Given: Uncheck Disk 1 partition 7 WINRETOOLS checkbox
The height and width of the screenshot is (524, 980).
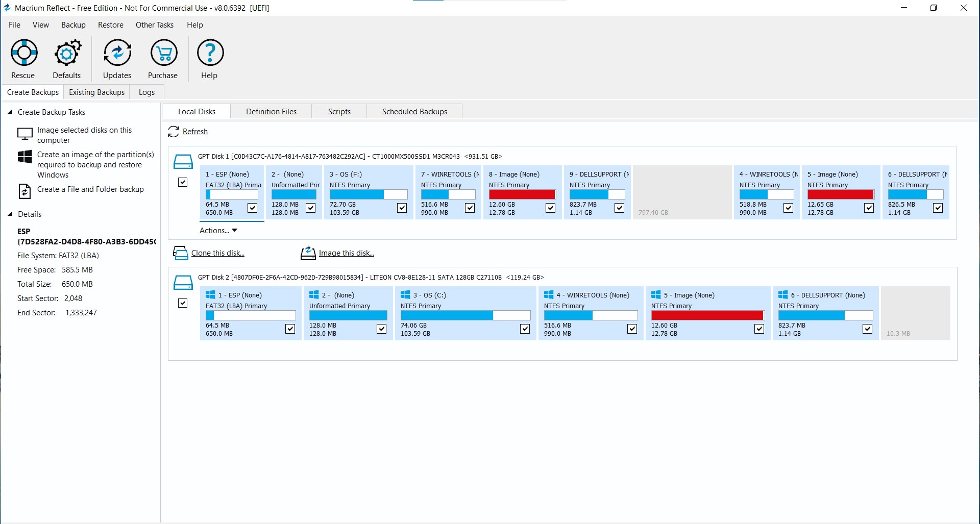Looking at the screenshot, I should (470, 208).
